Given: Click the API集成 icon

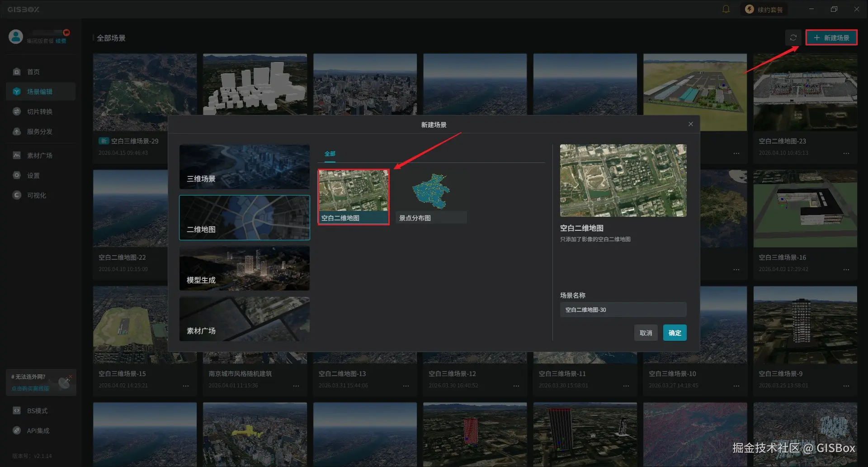Looking at the screenshot, I should [x=17, y=430].
